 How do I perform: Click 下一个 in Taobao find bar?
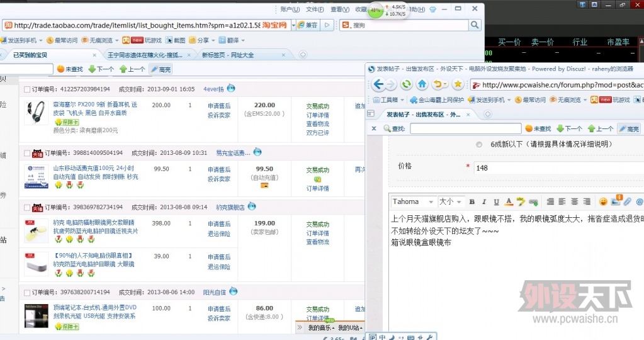click(x=101, y=69)
